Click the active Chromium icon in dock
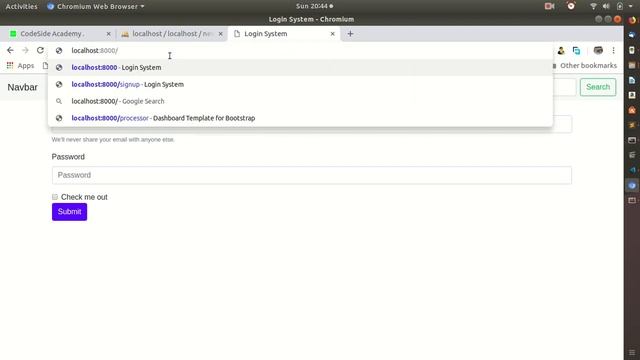The height and width of the screenshot is (360, 640). pos(632,185)
